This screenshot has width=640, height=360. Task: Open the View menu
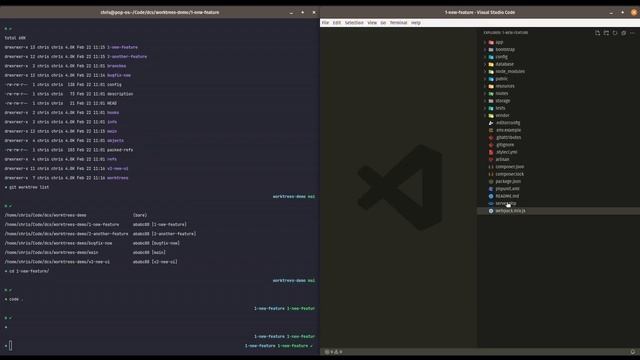pyautogui.click(x=372, y=23)
